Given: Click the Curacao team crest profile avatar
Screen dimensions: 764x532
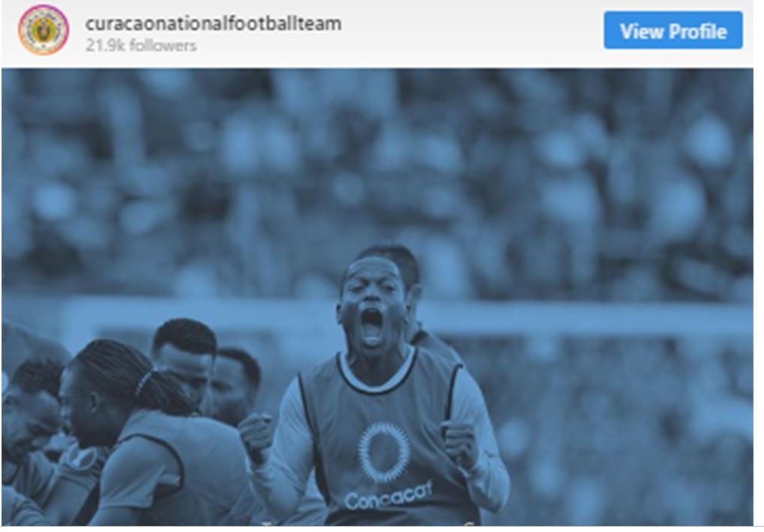Looking at the screenshot, I should pos(44,30).
